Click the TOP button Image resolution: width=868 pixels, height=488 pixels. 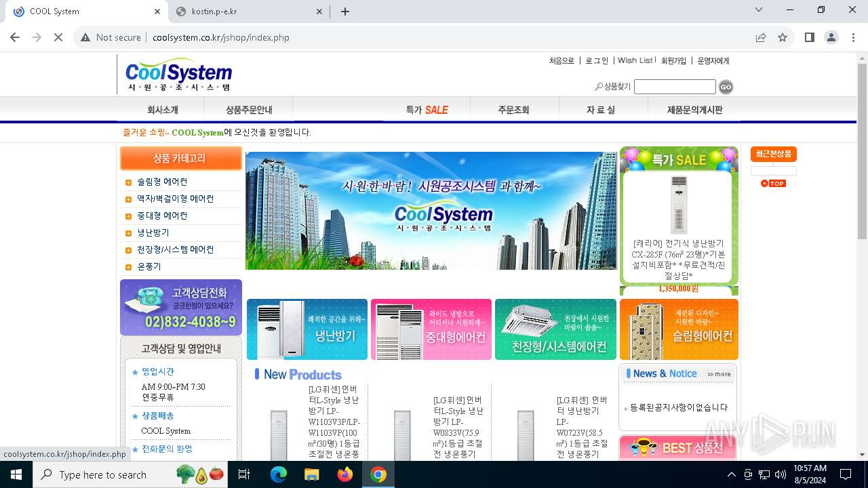(773, 184)
